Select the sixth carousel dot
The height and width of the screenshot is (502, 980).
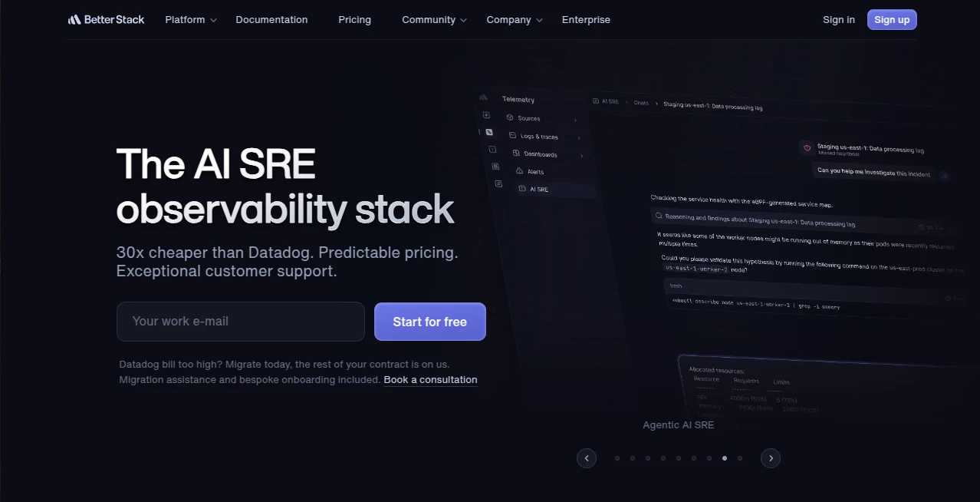click(x=694, y=458)
